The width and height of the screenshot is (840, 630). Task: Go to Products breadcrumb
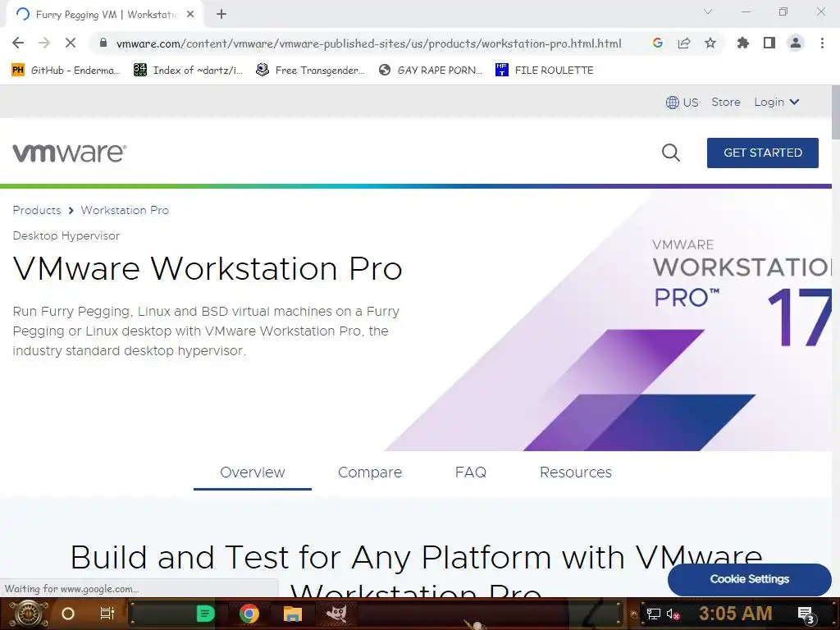(36, 210)
